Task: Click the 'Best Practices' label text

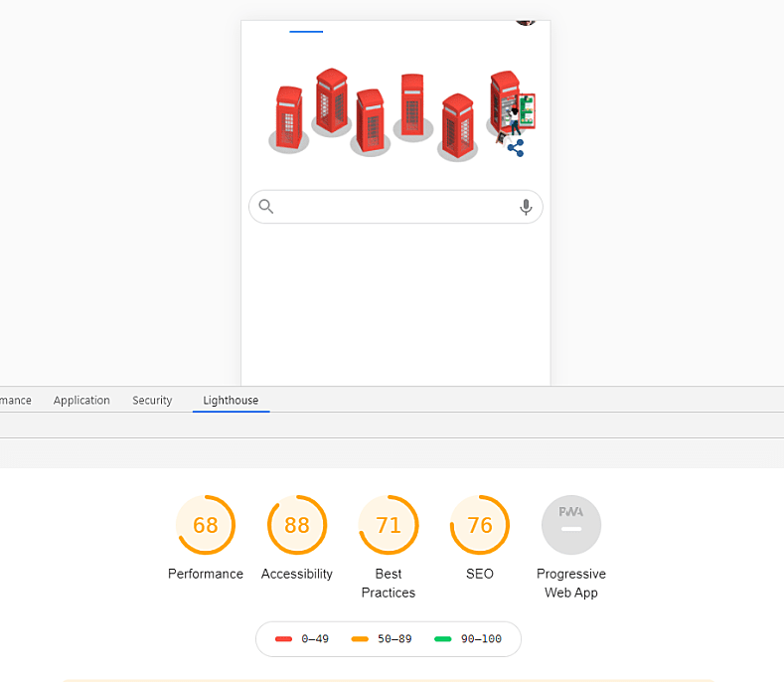Action: (x=389, y=583)
